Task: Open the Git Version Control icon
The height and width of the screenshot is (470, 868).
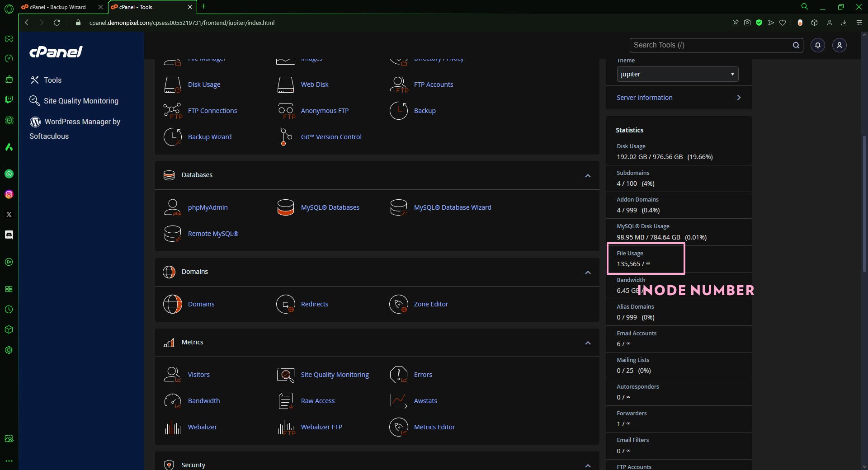Action: [x=285, y=137]
